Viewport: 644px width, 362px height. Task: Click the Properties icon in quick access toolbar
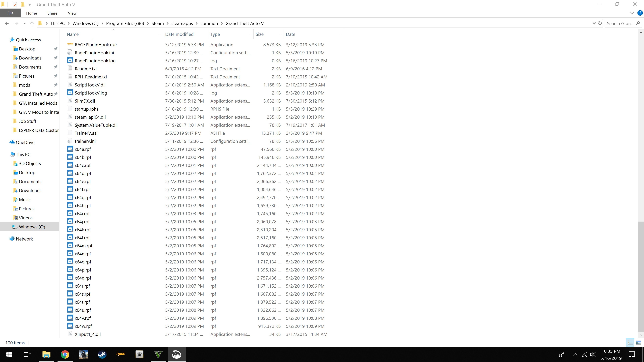tap(15, 5)
